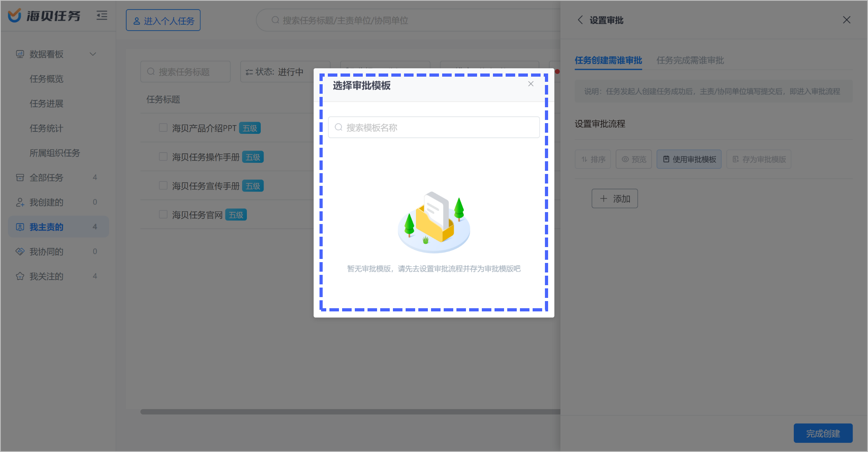
Task: Collapse the sidebar menu icon
Action: coord(102,15)
